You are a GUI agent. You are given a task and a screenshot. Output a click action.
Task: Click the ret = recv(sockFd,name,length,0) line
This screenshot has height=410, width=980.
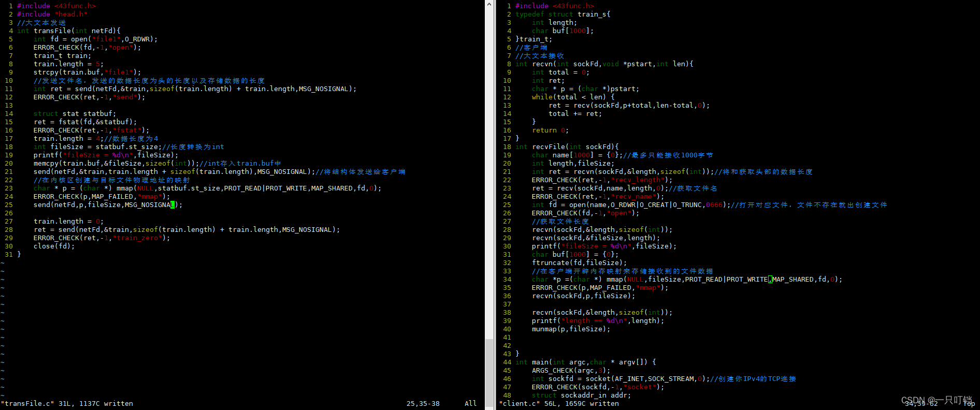point(625,188)
